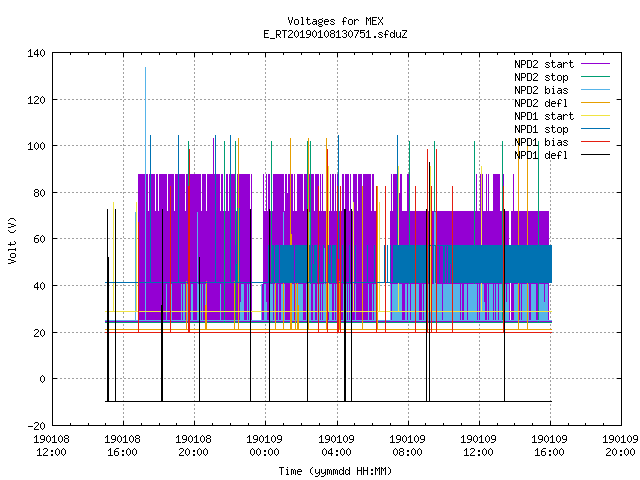Click the NPD2 start purple legend line
This screenshot has width=640, height=480.
click(x=595, y=64)
